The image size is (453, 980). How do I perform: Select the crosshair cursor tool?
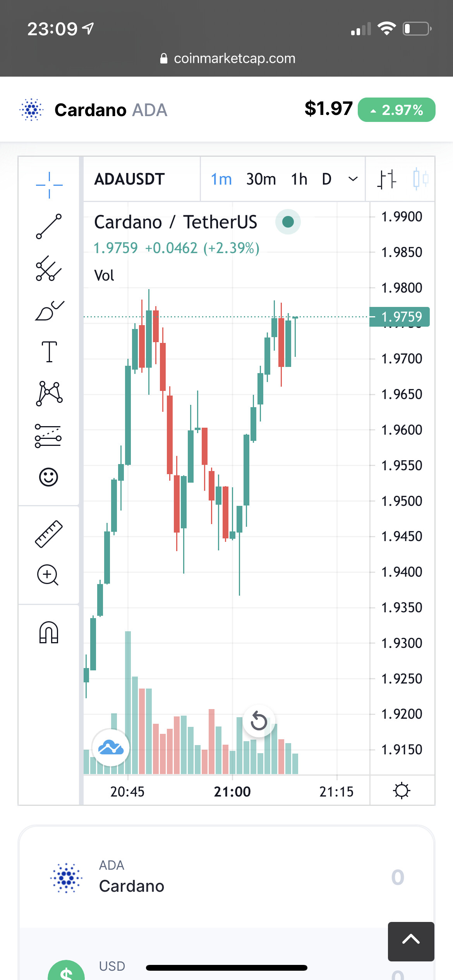[49, 185]
